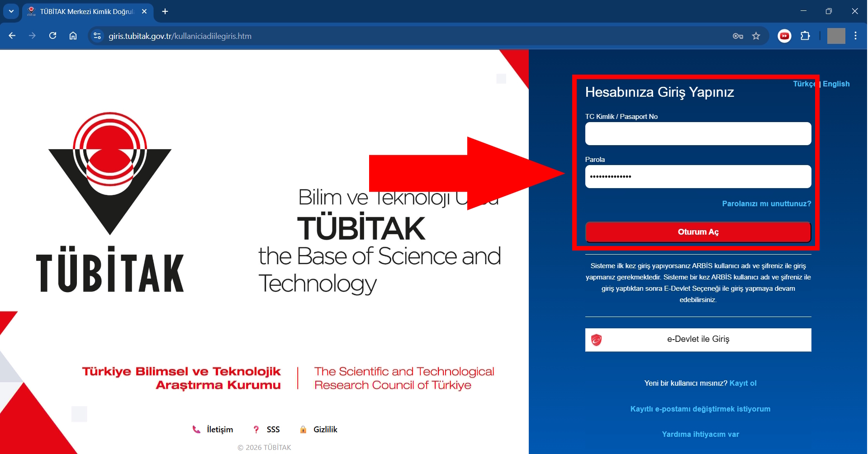
Task: Open the browser extensions puzzle icon
Action: 805,36
